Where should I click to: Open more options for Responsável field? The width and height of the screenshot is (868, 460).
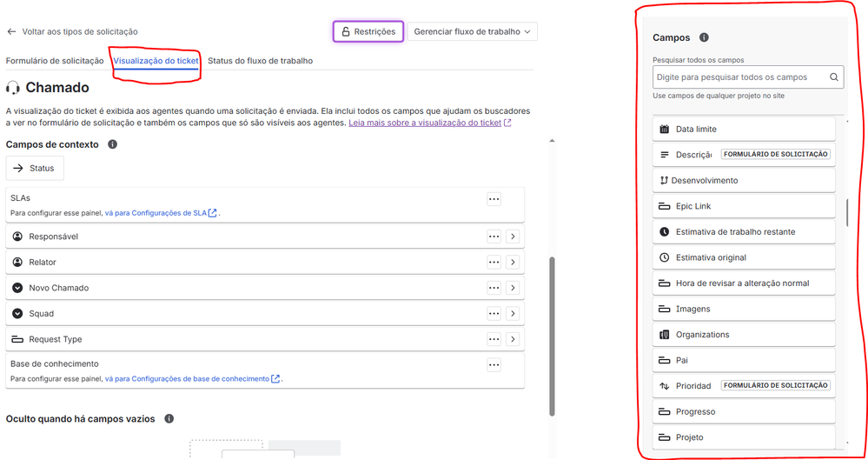494,237
